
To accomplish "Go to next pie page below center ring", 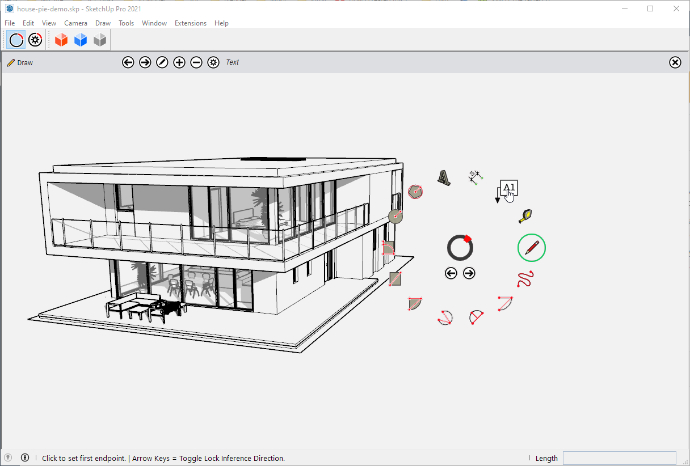I will [469, 273].
